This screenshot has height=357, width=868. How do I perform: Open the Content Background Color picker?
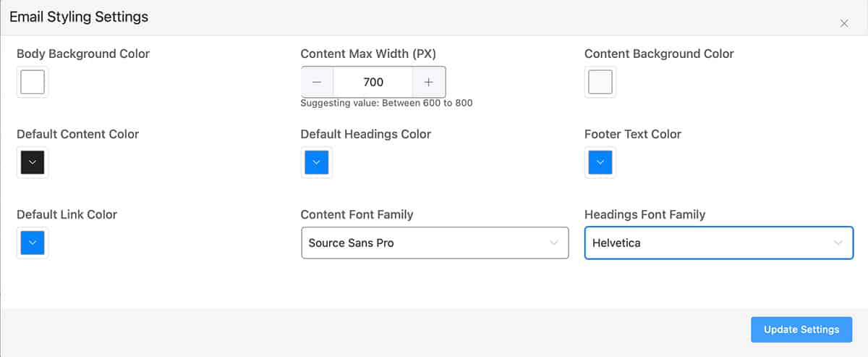pos(600,82)
